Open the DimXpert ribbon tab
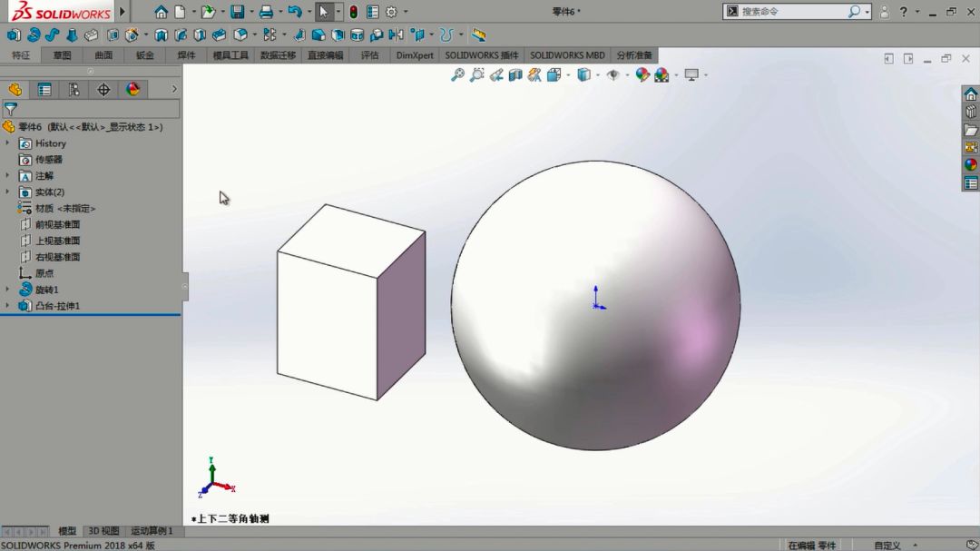Image resolution: width=980 pixels, height=551 pixels. pyautogui.click(x=415, y=55)
